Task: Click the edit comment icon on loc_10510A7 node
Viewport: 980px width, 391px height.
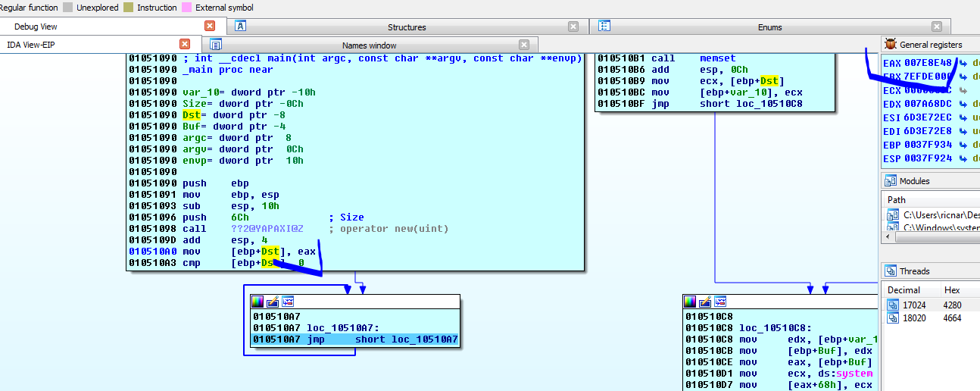Action: coord(273,302)
